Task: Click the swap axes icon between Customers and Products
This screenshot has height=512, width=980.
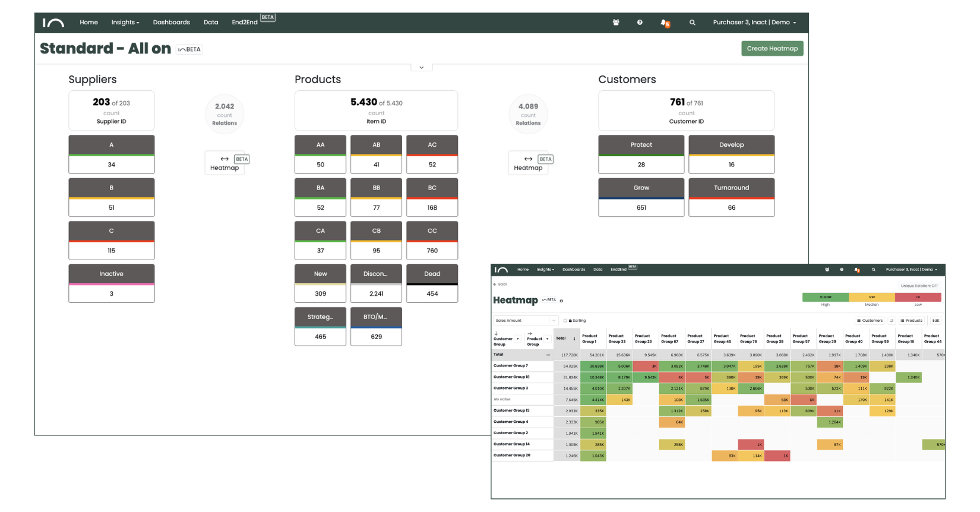Action: 892,321
